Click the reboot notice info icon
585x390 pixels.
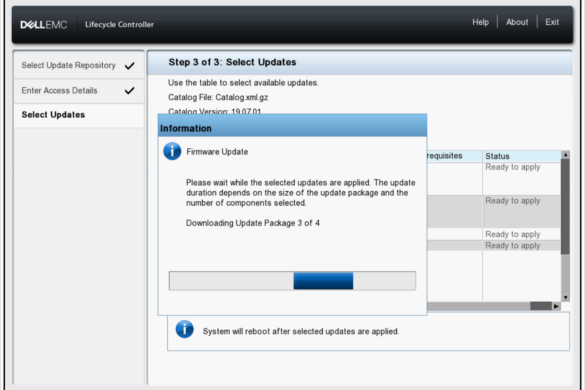pos(185,330)
